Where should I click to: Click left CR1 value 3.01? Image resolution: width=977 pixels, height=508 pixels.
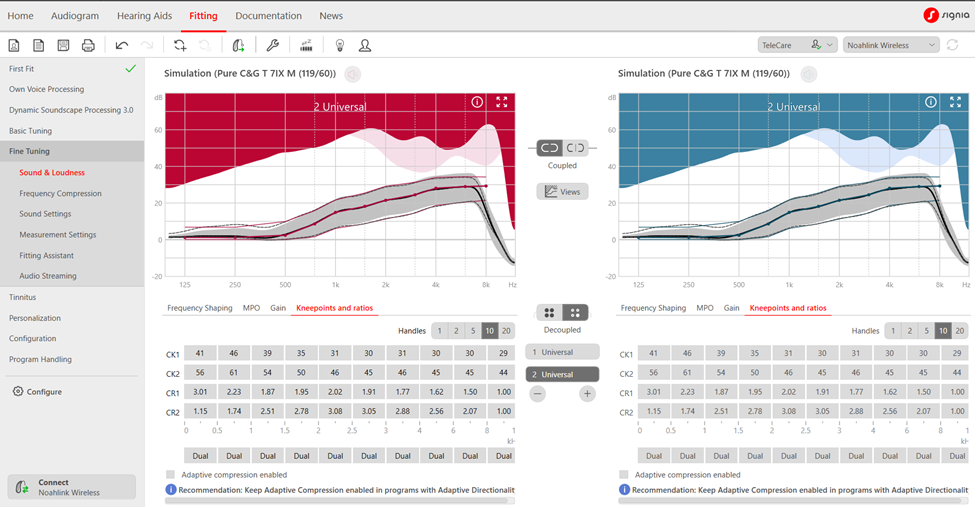tap(200, 392)
